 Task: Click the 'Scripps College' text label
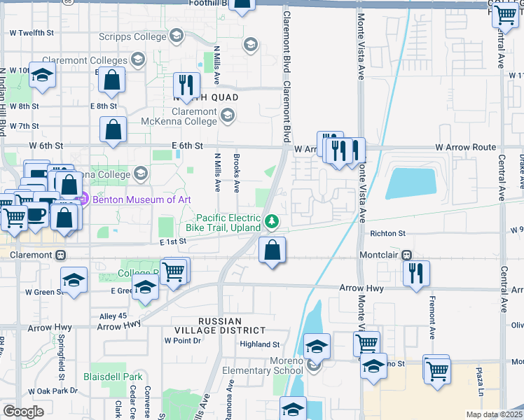[132, 36]
